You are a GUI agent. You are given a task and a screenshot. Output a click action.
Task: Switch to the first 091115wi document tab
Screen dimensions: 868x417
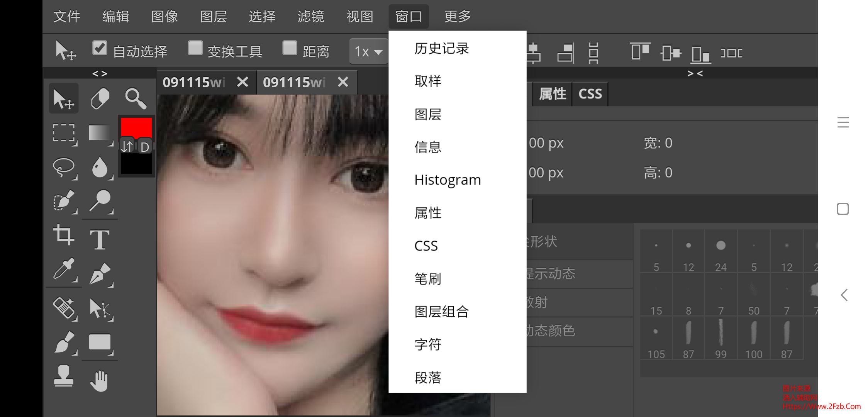click(194, 82)
